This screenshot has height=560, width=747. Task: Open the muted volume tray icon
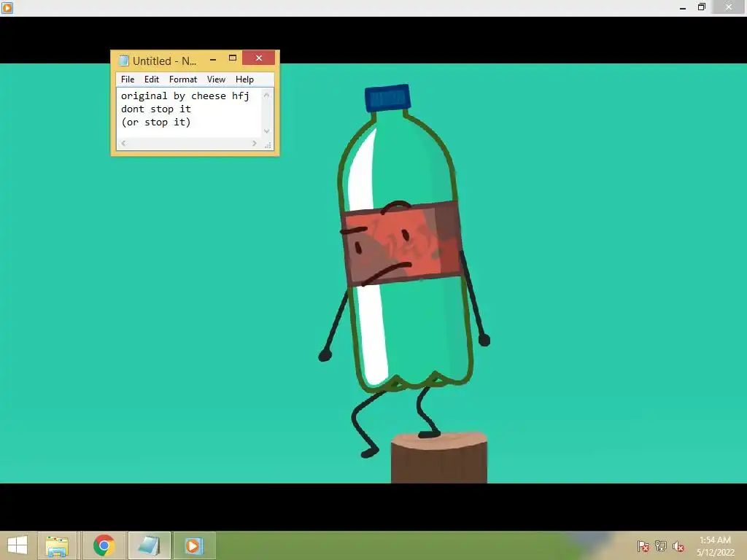click(x=678, y=546)
